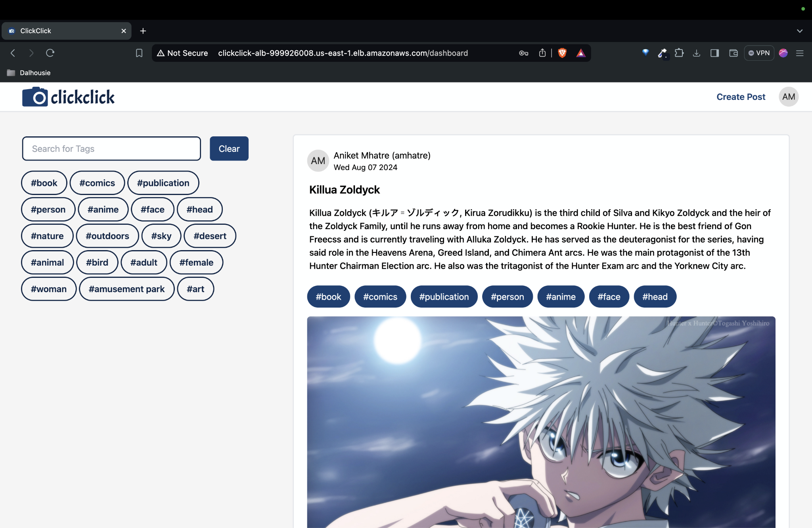Open the Create Post link
The image size is (812, 528).
(741, 97)
